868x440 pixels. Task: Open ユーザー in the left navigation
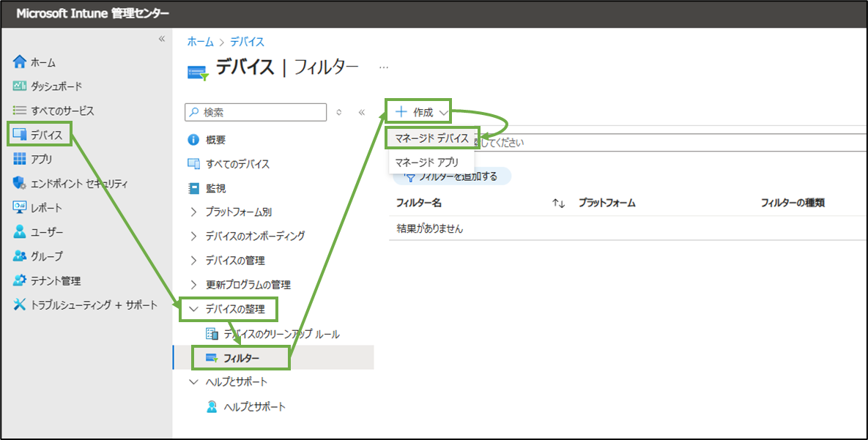(x=47, y=233)
